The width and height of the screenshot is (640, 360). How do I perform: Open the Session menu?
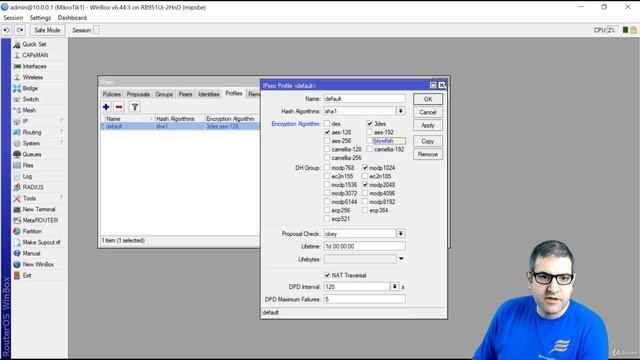[x=13, y=18]
